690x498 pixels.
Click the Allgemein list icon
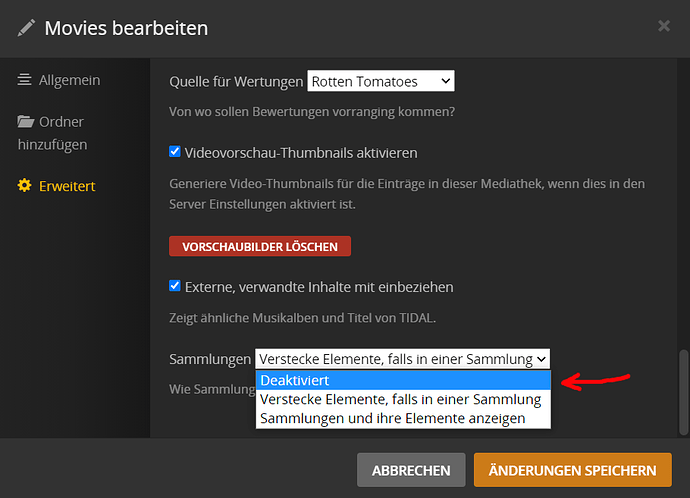(24, 80)
